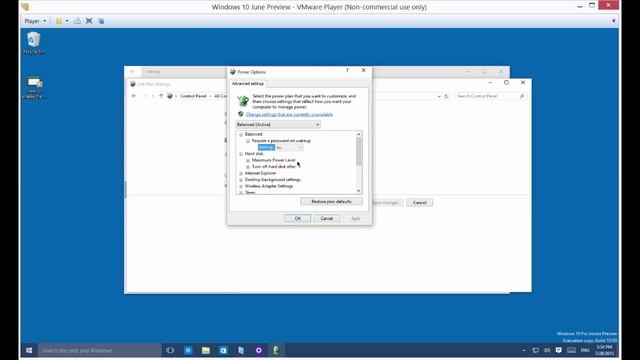Select 'Desktop background settings' tree label
Image resolution: width=640 pixels, height=360 pixels.
(x=273, y=180)
